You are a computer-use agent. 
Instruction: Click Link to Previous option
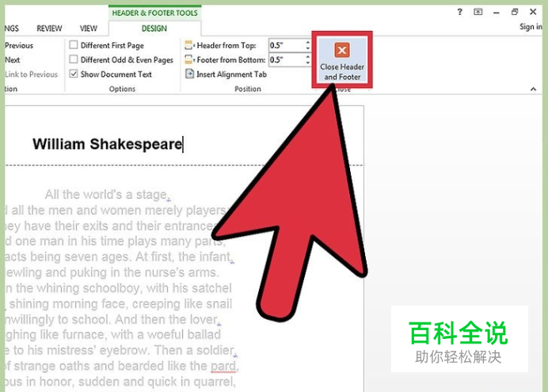31,74
